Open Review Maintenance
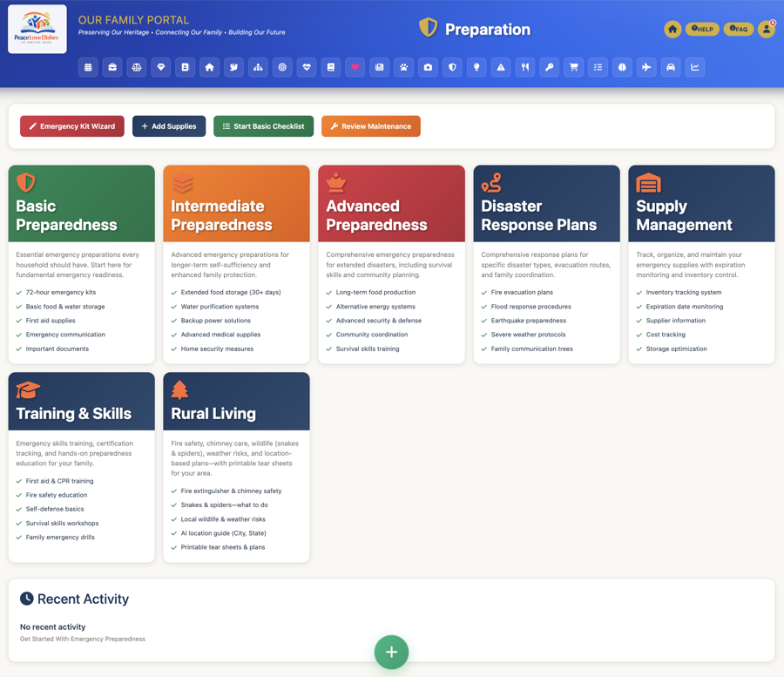This screenshot has height=677, width=784. click(372, 125)
